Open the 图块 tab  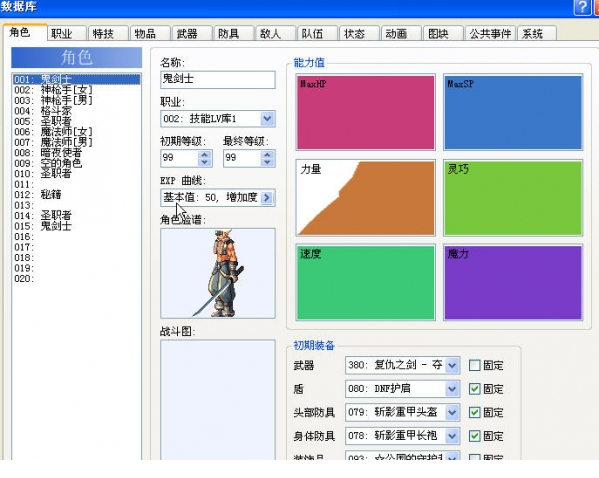pos(443,34)
